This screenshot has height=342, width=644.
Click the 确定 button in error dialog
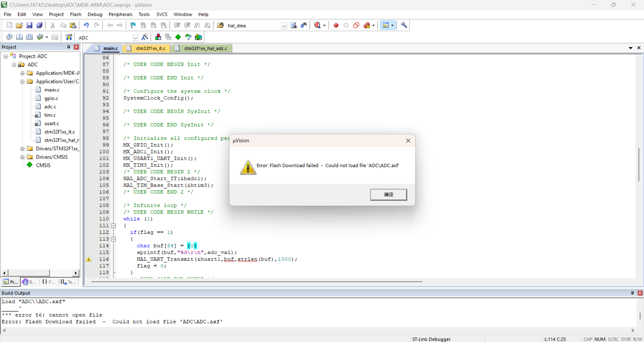pos(388,195)
